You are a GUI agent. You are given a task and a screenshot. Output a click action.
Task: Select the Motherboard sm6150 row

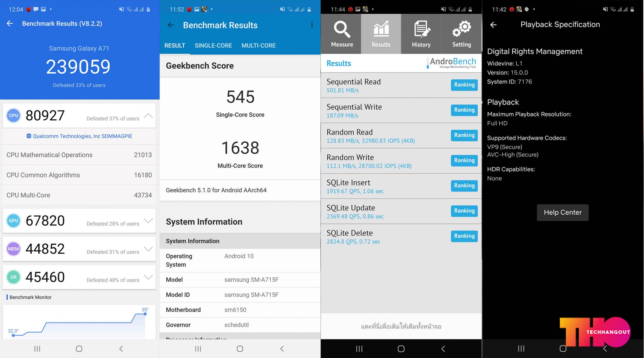pos(240,310)
